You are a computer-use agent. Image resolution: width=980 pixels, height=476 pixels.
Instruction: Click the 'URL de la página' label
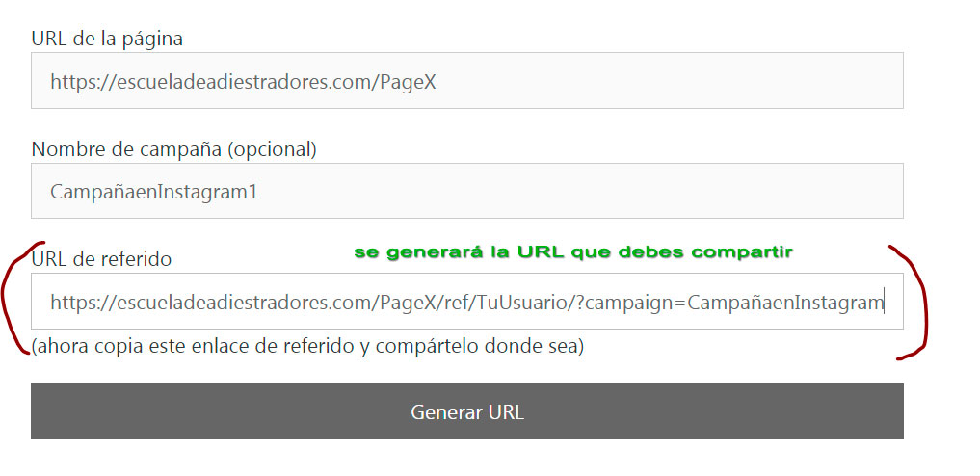point(107,39)
